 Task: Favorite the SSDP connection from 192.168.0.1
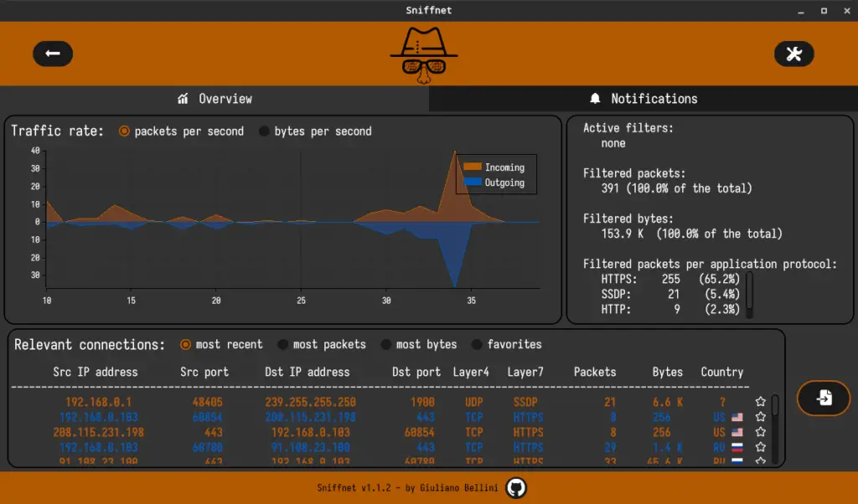click(761, 402)
